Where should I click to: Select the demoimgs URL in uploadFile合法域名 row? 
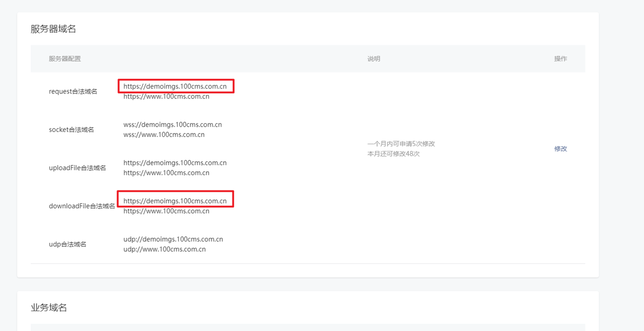pos(175,163)
